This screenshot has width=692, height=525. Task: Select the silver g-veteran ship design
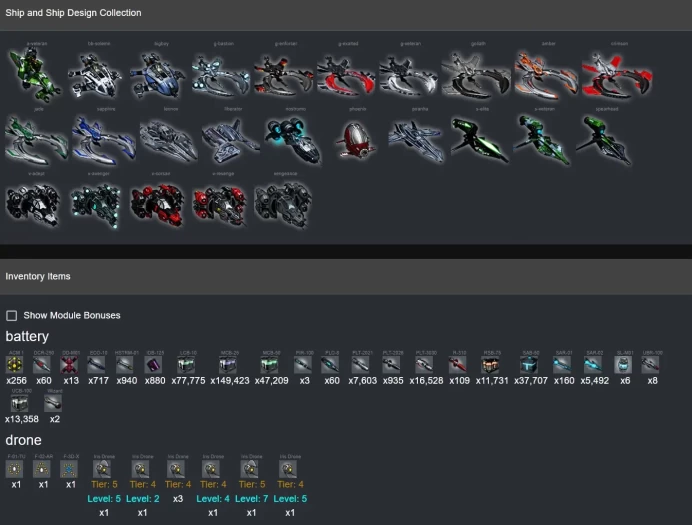tap(408, 75)
